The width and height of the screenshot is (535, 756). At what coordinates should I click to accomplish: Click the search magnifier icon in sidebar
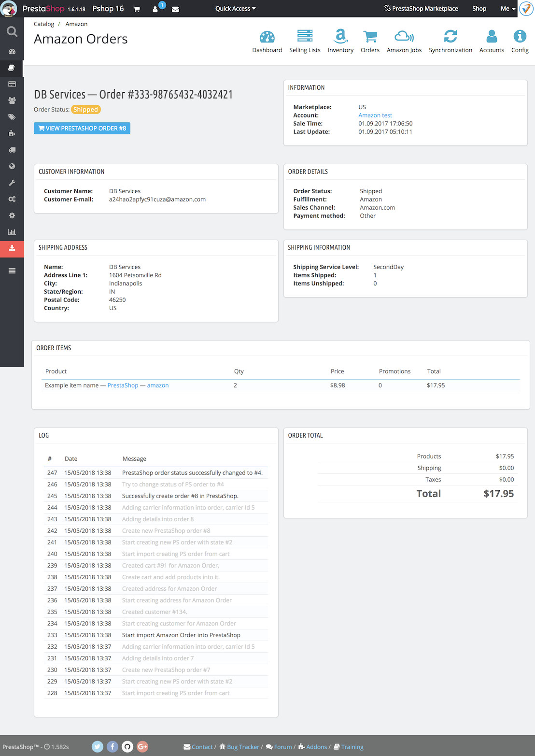tap(12, 32)
